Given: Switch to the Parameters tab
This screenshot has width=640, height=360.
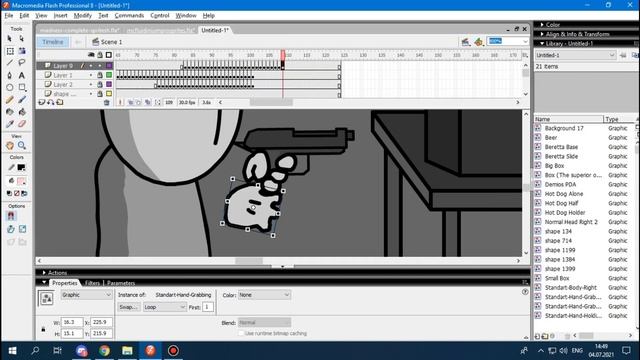Looking at the screenshot, I should (121, 283).
